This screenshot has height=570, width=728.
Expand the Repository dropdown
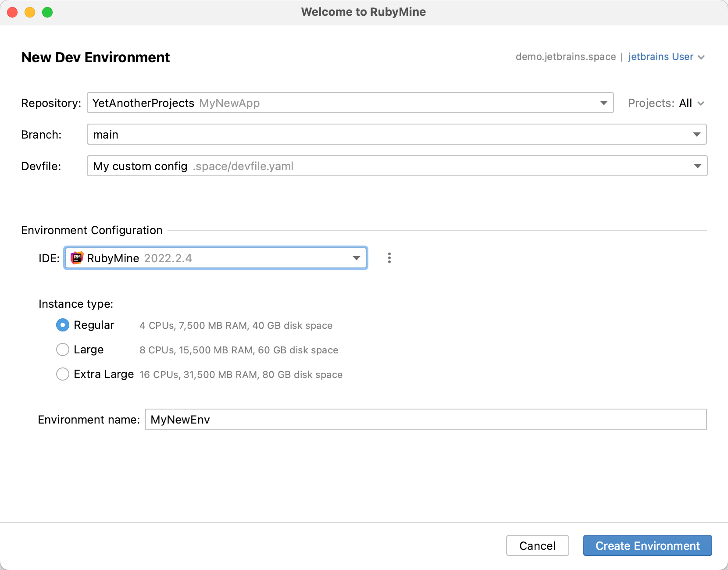(x=604, y=103)
